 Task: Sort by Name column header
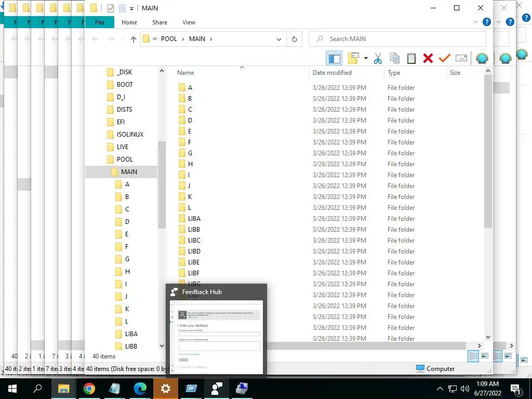tap(185, 73)
